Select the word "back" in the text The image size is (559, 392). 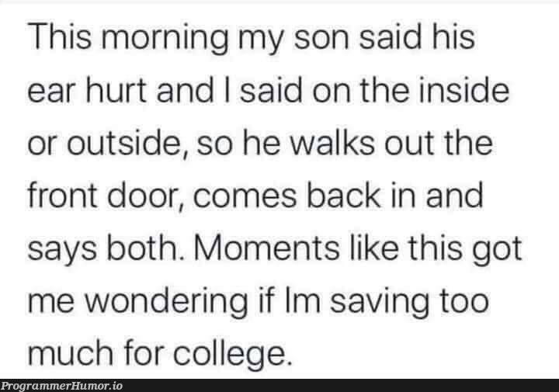click(x=344, y=195)
